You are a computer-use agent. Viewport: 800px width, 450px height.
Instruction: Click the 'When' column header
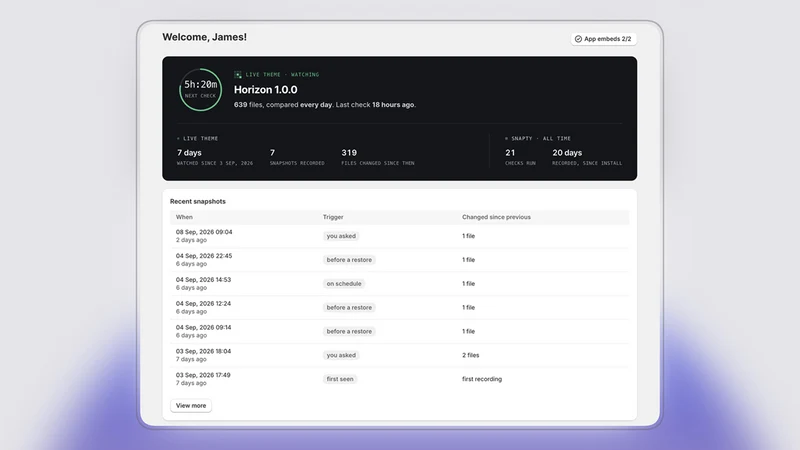184,217
